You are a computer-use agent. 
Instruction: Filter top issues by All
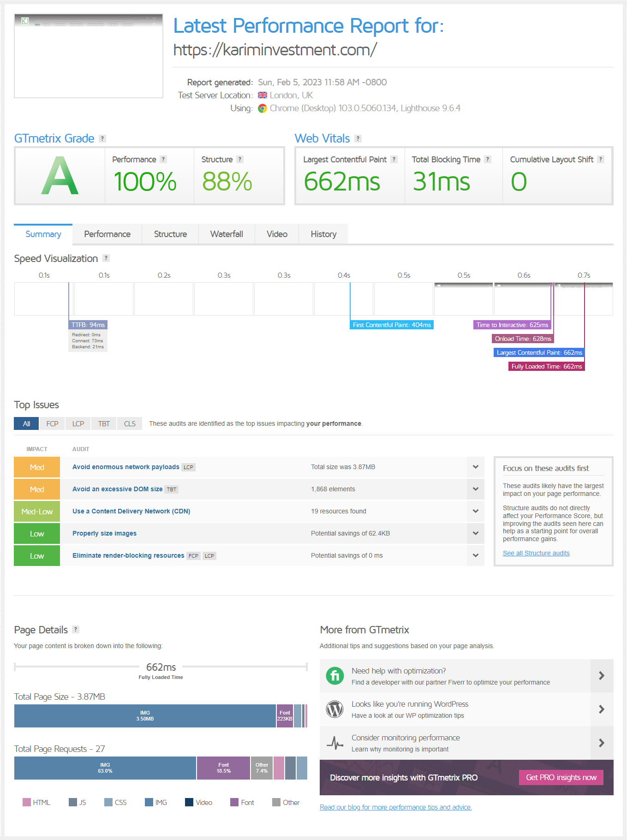pos(26,423)
